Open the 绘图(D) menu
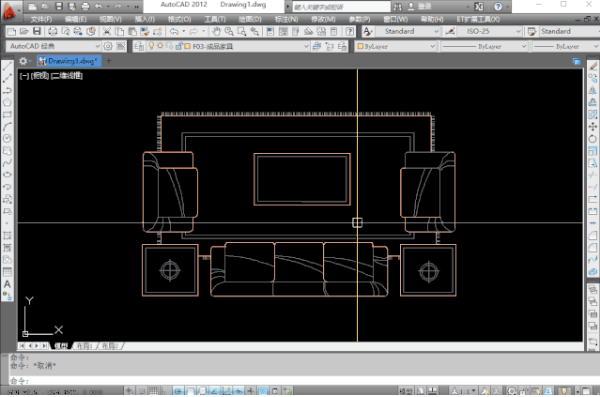Viewport: 600px width, 397px height. coord(250,19)
